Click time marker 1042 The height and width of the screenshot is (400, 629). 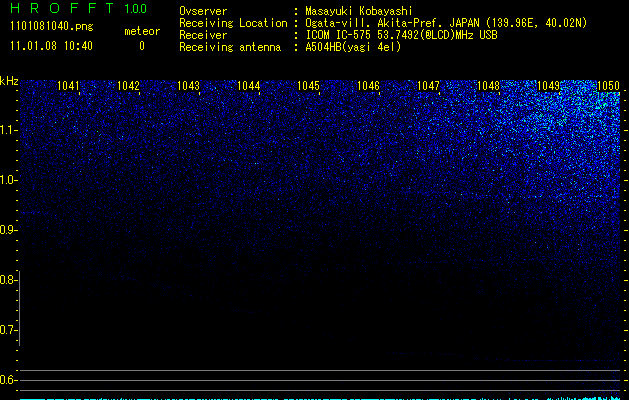(128, 86)
